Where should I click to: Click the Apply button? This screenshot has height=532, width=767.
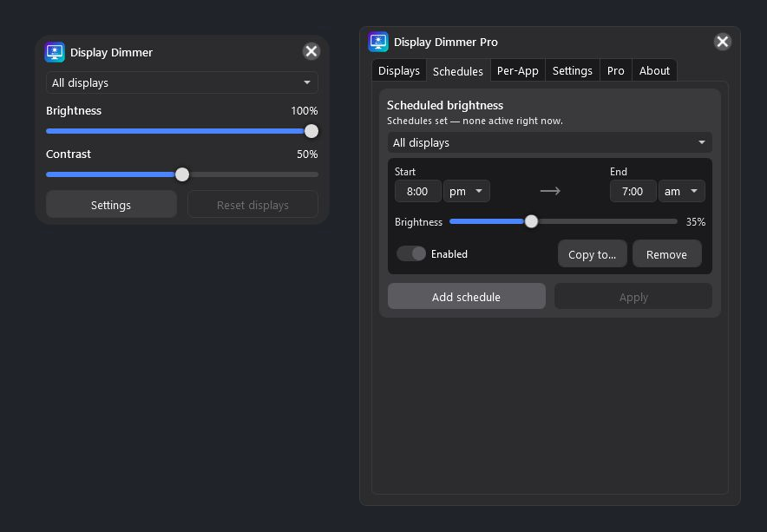(633, 297)
